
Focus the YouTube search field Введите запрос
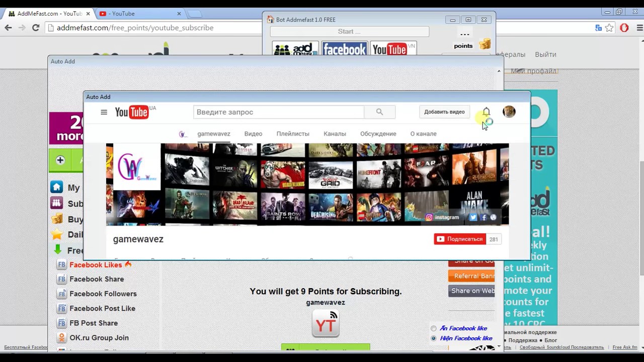(279, 112)
